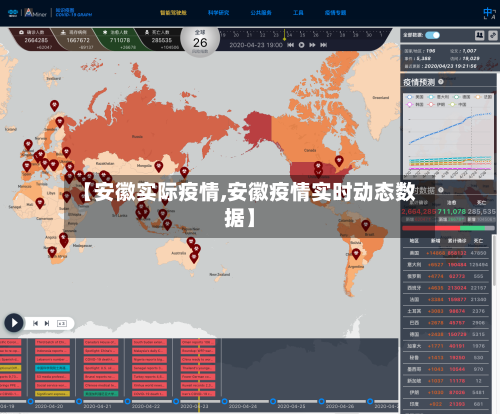
Task: Toggle the blue-circle series in chart legend
Action: [415, 97]
